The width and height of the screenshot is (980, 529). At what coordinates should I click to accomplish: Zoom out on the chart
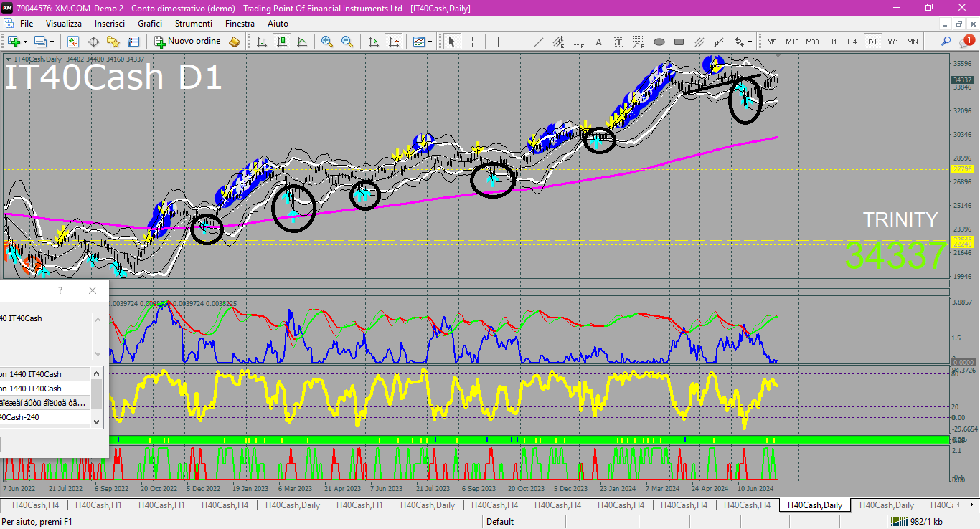click(x=347, y=42)
